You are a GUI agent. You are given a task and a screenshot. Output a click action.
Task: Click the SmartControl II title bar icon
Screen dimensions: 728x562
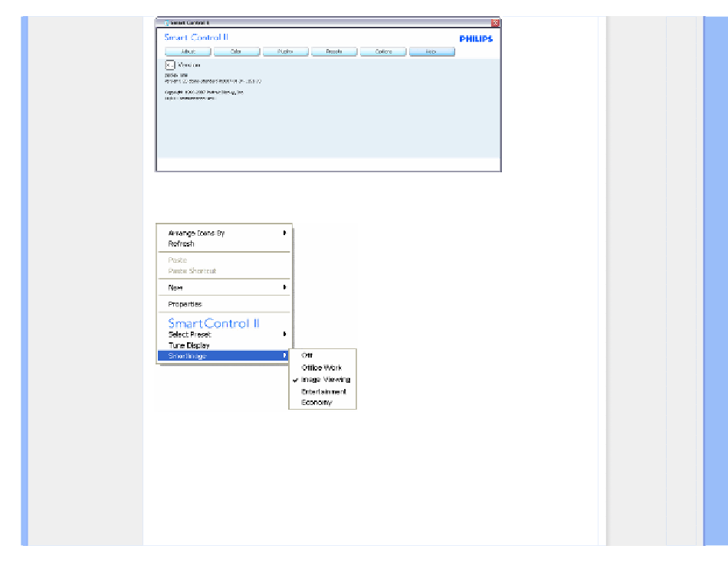167,22
